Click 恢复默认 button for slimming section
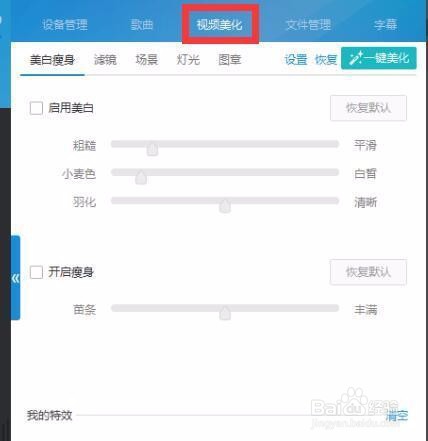The height and width of the screenshot is (441, 428). [x=368, y=272]
